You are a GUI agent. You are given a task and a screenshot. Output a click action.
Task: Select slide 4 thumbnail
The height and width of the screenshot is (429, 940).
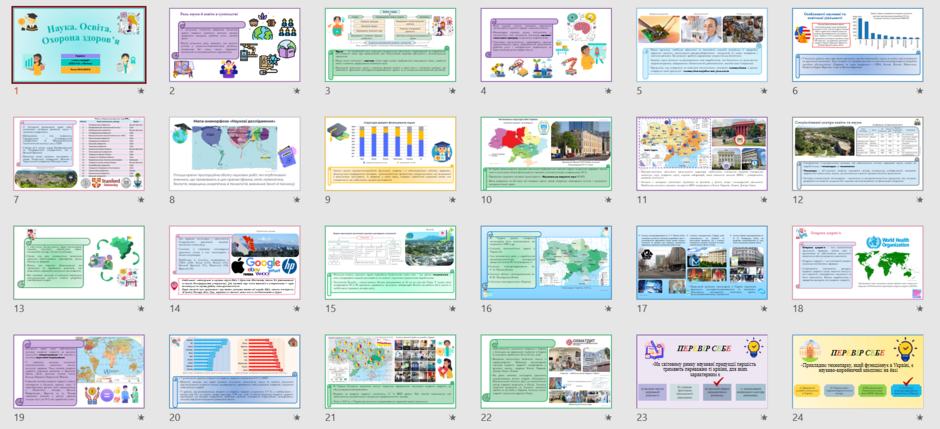point(546,45)
